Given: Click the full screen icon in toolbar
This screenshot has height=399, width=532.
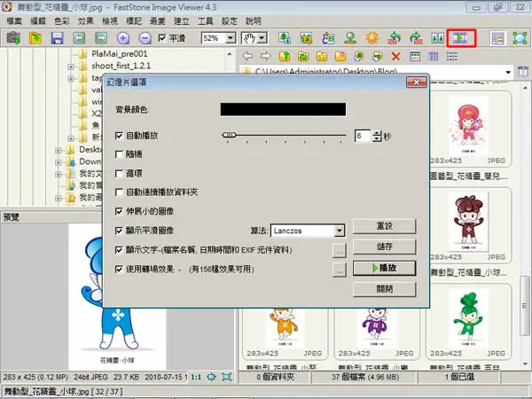Looking at the screenshot, I should click(x=520, y=38).
